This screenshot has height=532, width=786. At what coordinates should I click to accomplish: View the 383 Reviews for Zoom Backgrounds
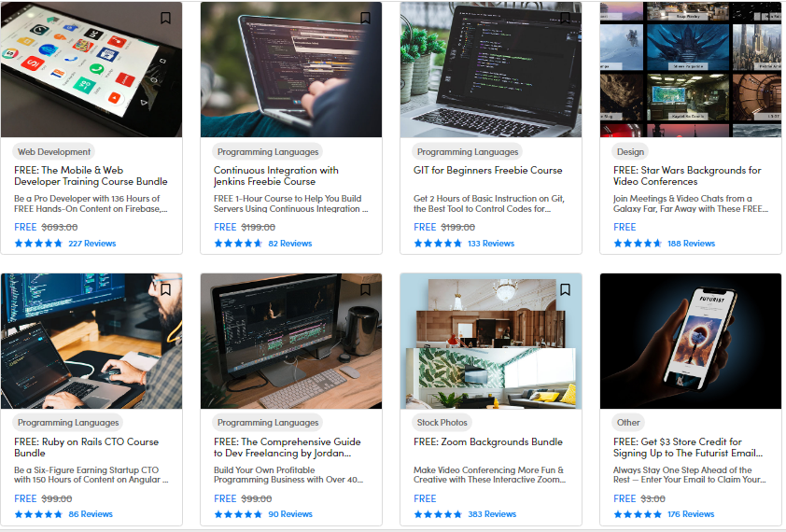(491, 514)
